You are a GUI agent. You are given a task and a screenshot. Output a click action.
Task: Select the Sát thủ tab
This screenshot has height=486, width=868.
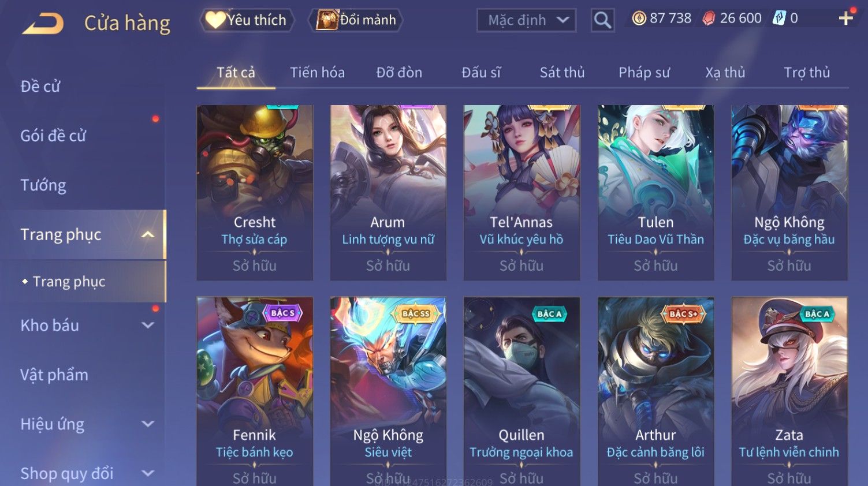[562, 73]
